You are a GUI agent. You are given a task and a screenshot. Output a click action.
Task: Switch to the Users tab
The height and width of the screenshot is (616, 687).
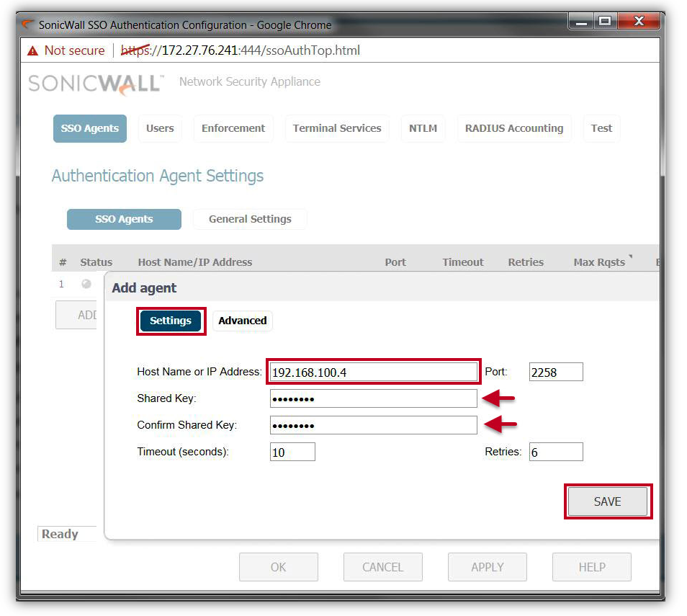160,128
